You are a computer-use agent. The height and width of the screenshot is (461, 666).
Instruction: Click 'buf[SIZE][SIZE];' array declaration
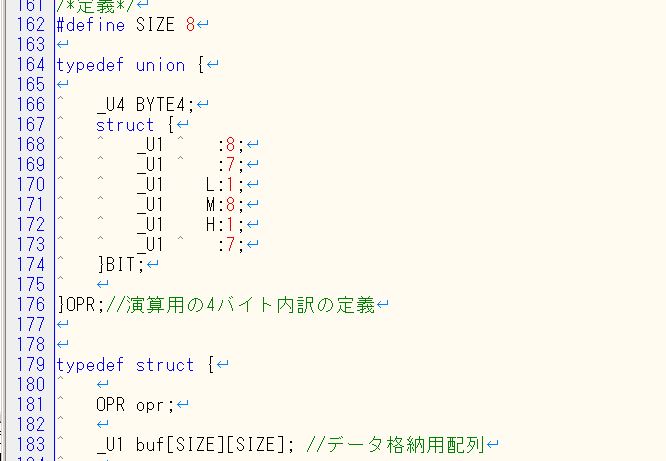[x=215, y=444]
